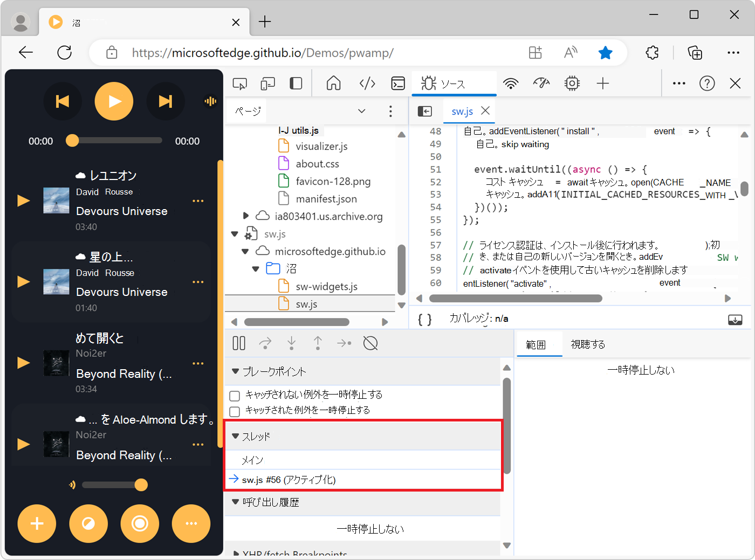Enable pause on uncaught exceptions checkbox
This screenshot has height=560, width=755.
pos(235,396)
